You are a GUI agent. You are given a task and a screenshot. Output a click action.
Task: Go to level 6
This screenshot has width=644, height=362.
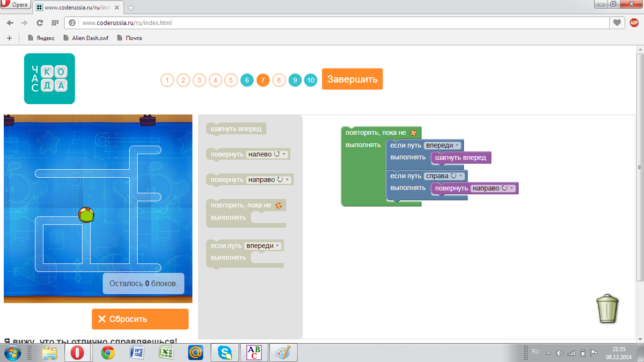247,81
